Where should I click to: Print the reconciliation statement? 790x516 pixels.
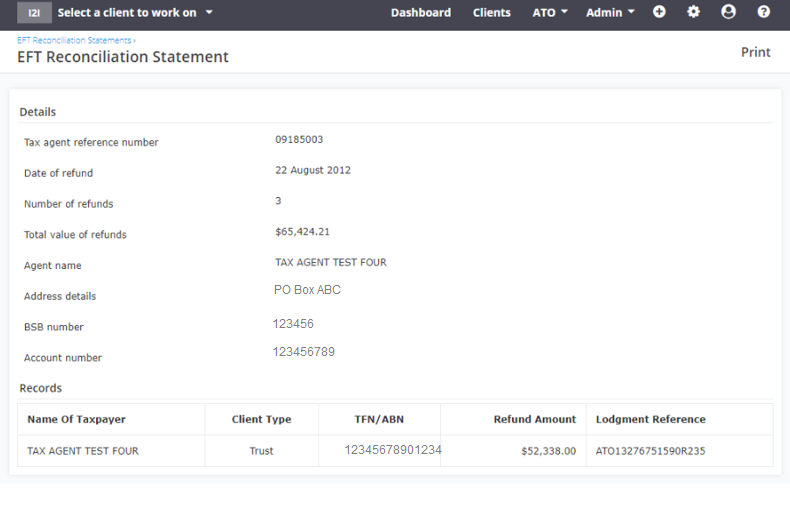tap(755, 52)
